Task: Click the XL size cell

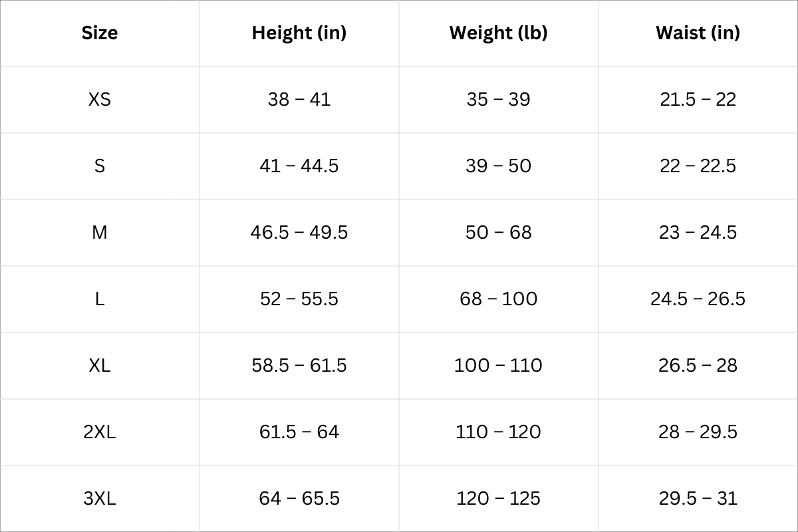Action: (x=100, y=365)
